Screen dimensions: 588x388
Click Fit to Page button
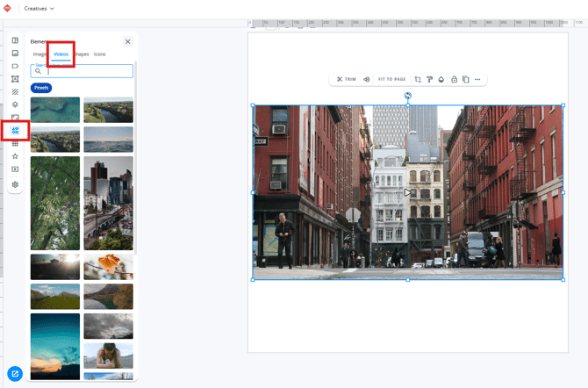391,80
